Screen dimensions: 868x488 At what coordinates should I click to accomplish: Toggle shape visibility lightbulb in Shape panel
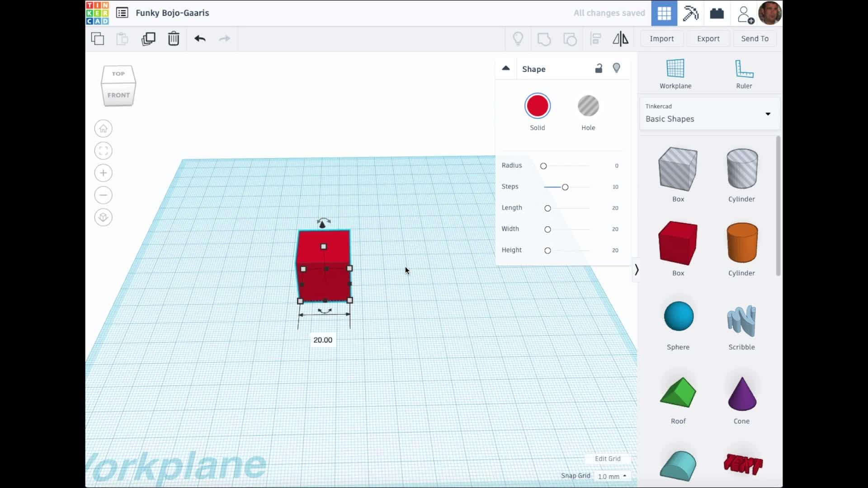[x=616, y=68]
